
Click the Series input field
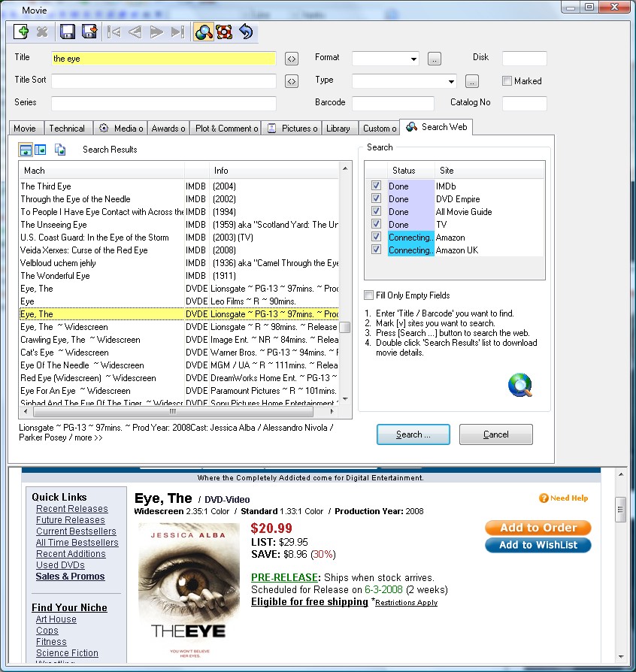click(164, 103)
